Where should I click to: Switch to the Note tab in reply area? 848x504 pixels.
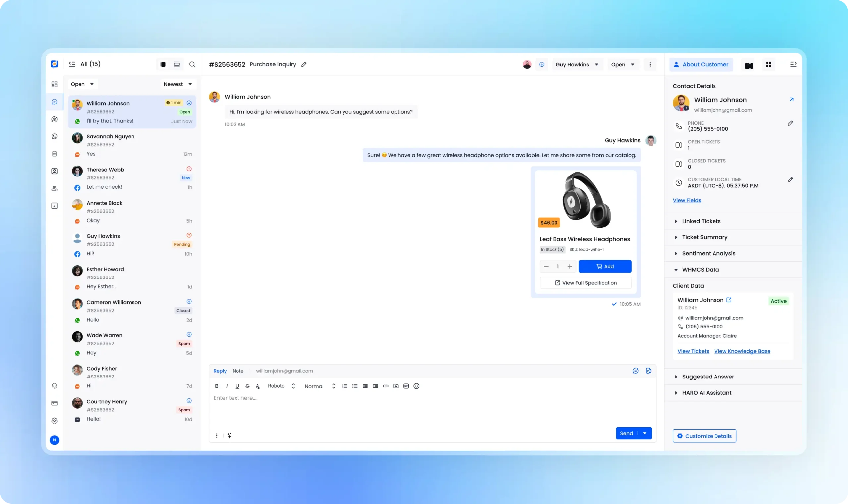(238, 371)
